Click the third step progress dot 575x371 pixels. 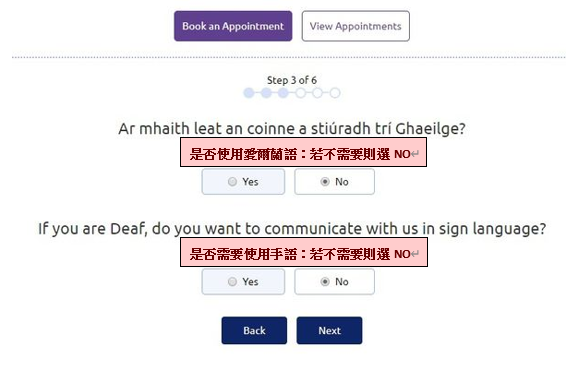click(283, 93)
